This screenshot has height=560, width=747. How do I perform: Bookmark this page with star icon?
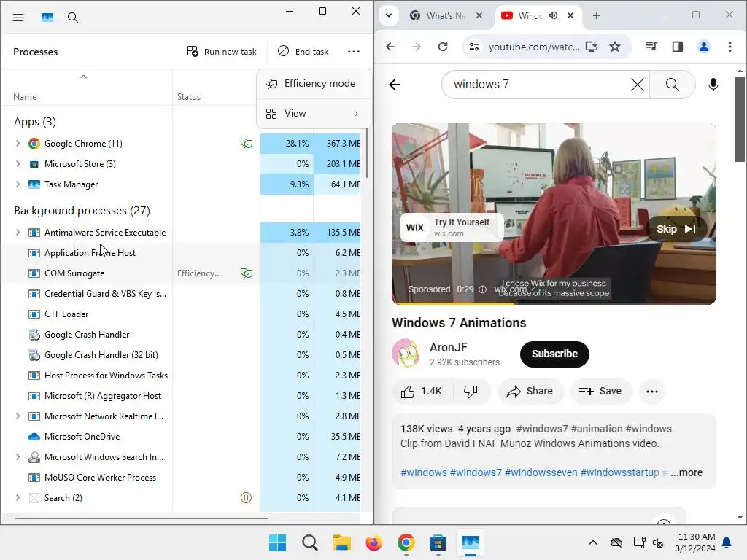(x=615, y=47)
